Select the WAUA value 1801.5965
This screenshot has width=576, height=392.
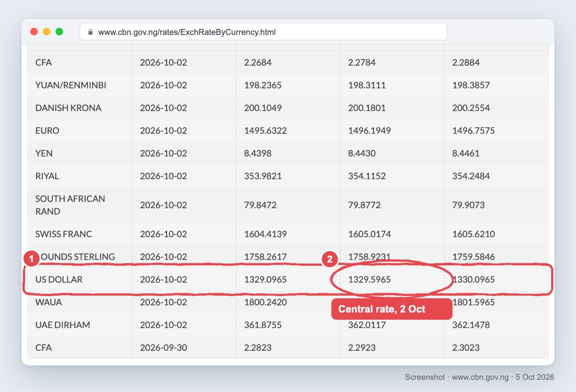point(474,302)
